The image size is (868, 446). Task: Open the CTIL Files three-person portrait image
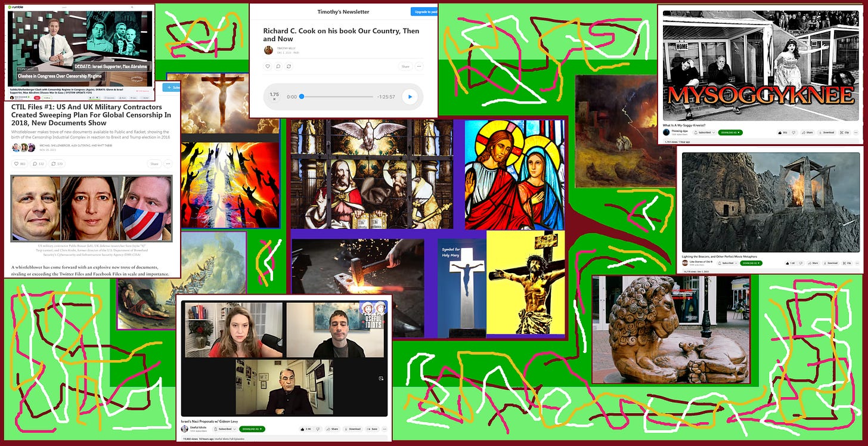tap(91, 207)
